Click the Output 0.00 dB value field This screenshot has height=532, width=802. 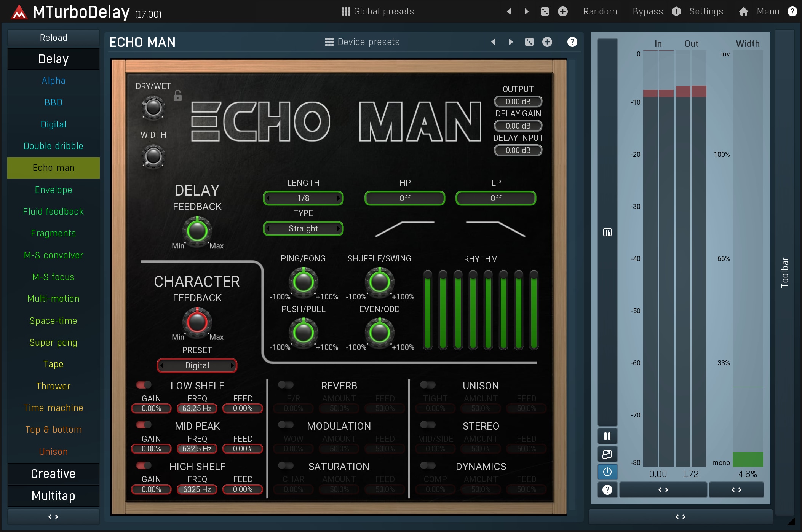(x=518, y=102)
